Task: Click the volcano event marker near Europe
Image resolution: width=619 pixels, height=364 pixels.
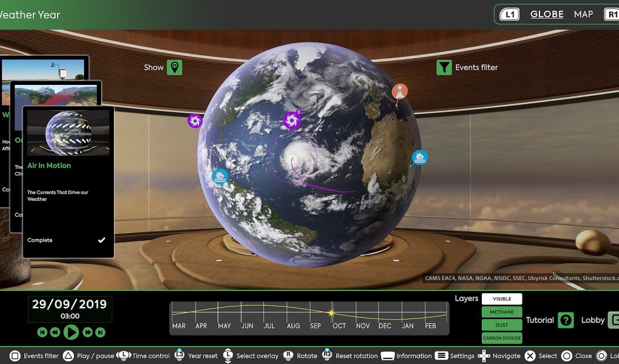Action: coord(399,92)
